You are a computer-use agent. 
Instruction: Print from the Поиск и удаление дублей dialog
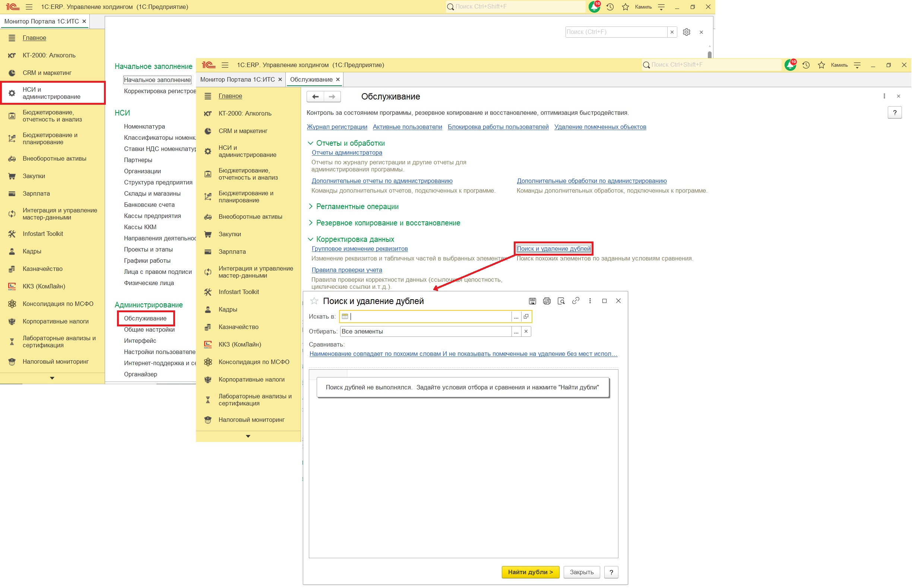pos(547,301)
